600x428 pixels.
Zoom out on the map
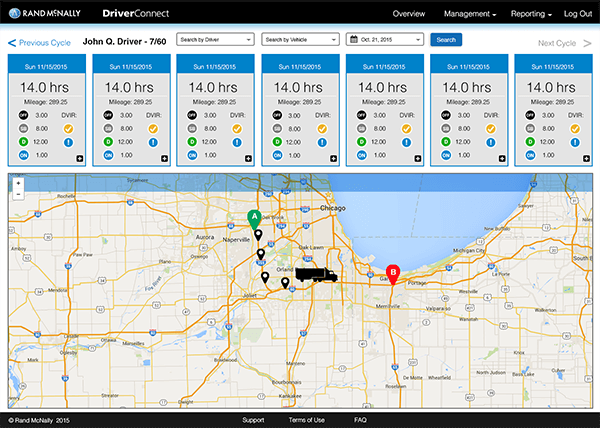[18, 194]
